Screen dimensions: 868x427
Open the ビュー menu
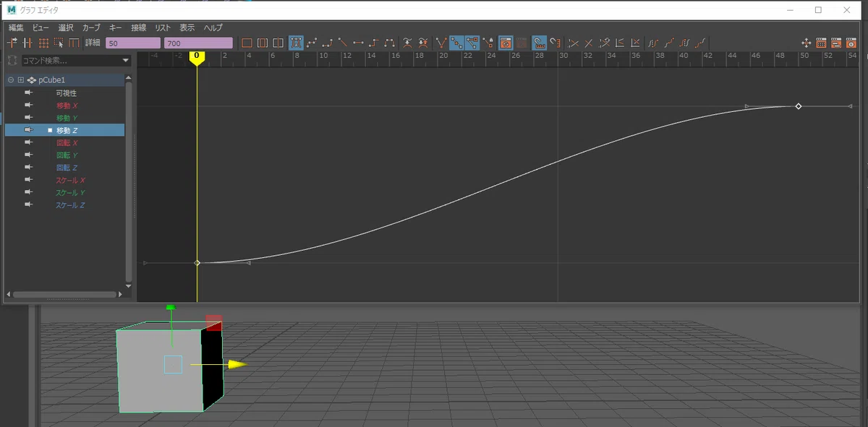tap(41, 27)
